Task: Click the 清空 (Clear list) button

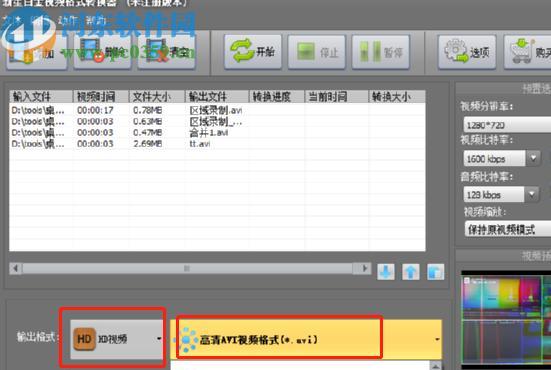Action: (167, 52)
